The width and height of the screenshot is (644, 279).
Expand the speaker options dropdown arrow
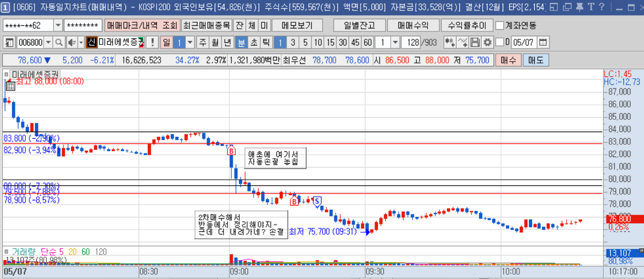(x=81, y=42)
